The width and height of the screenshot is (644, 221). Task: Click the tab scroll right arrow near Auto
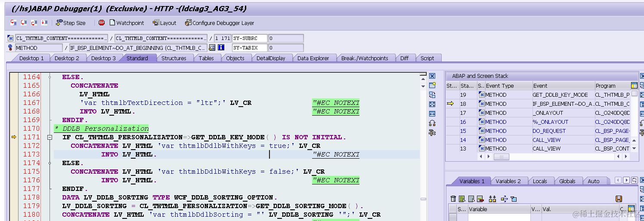pos(626,181)
